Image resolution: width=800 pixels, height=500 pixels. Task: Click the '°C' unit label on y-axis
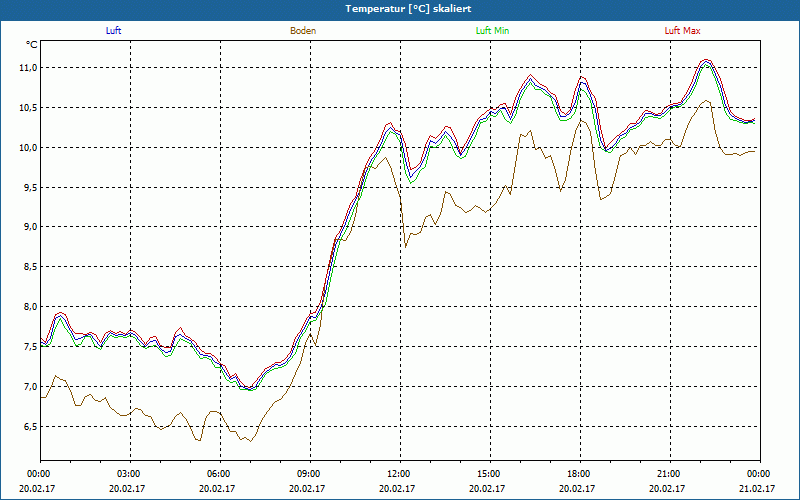[x=32, y=45]
